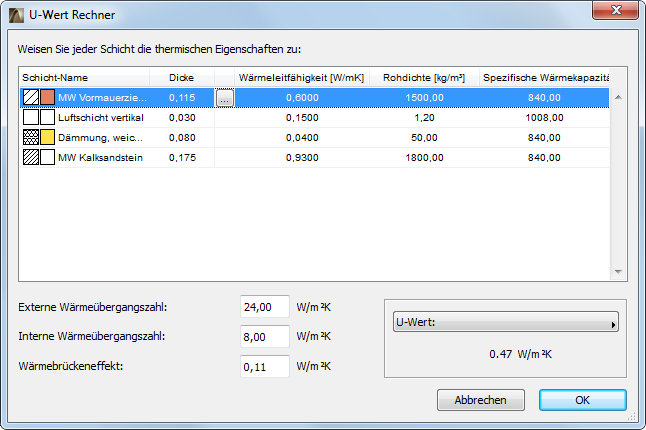Close the U-Wert Rechner dialog
The image size is (646, 430).
coord(616,10)
